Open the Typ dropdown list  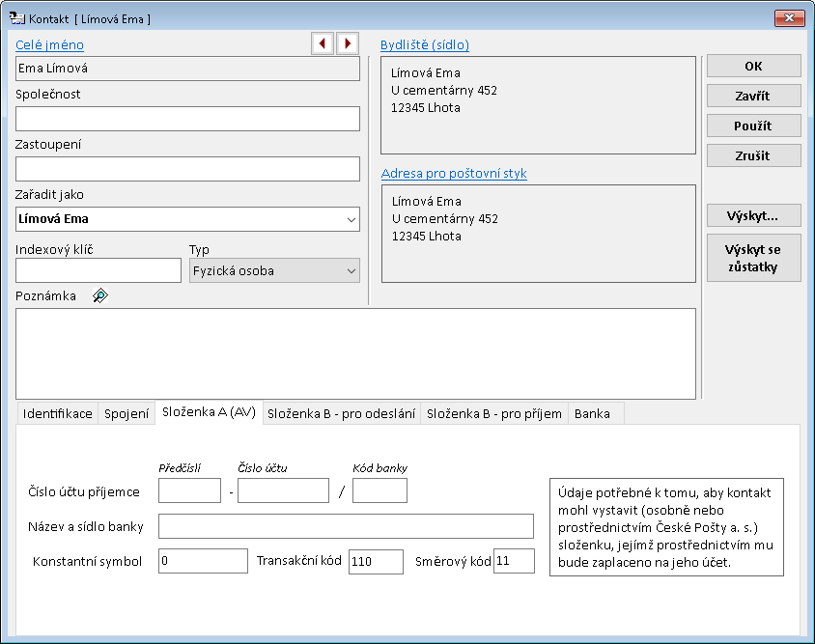[x=349, y=271]
